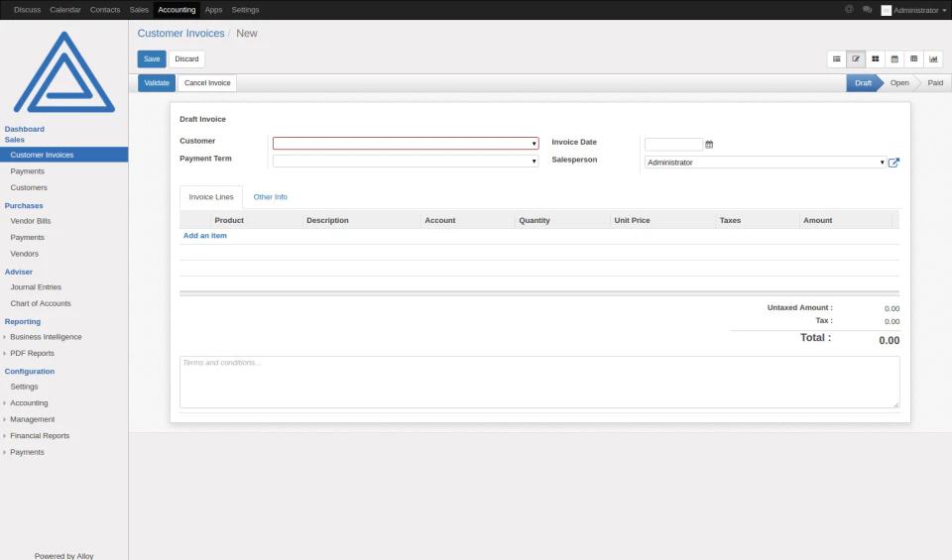Open Payments under Sales

point(28,171)
